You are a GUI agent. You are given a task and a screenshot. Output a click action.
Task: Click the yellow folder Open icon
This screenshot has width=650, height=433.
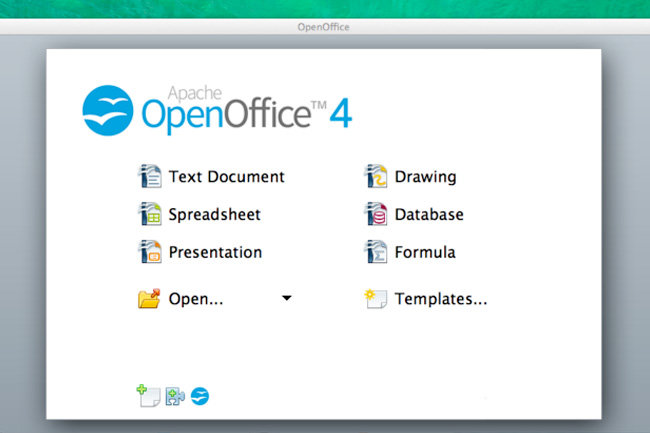[x=149, y=298]
